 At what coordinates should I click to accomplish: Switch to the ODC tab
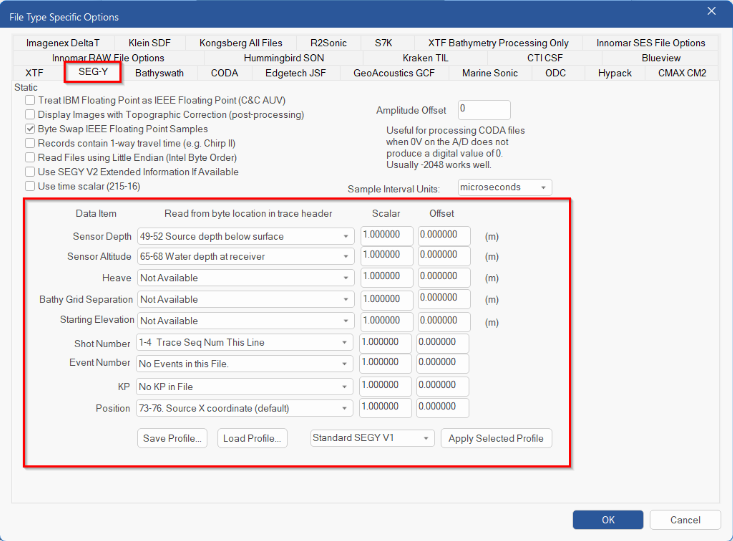pos(555,73)
